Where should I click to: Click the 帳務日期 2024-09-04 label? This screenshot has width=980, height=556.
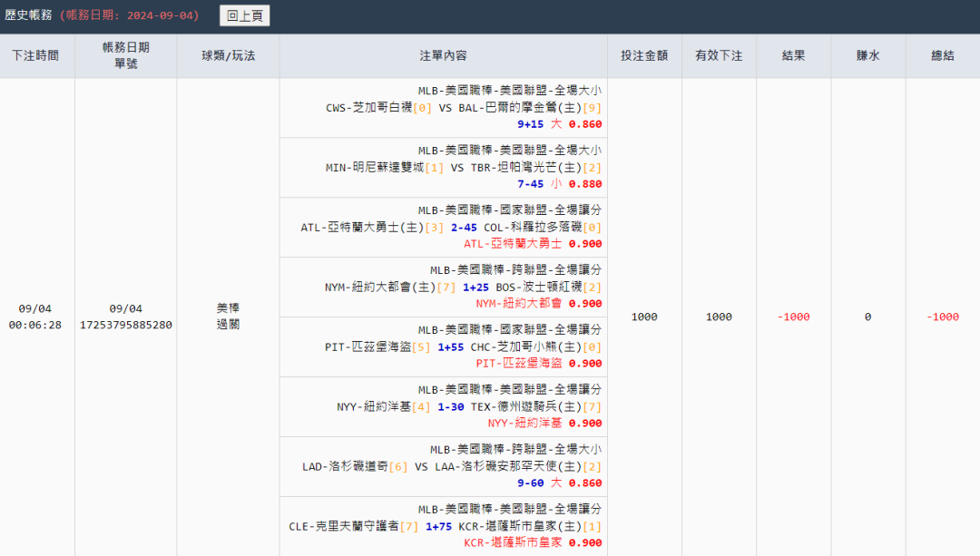pyautogui.click(x=130, y=15)
